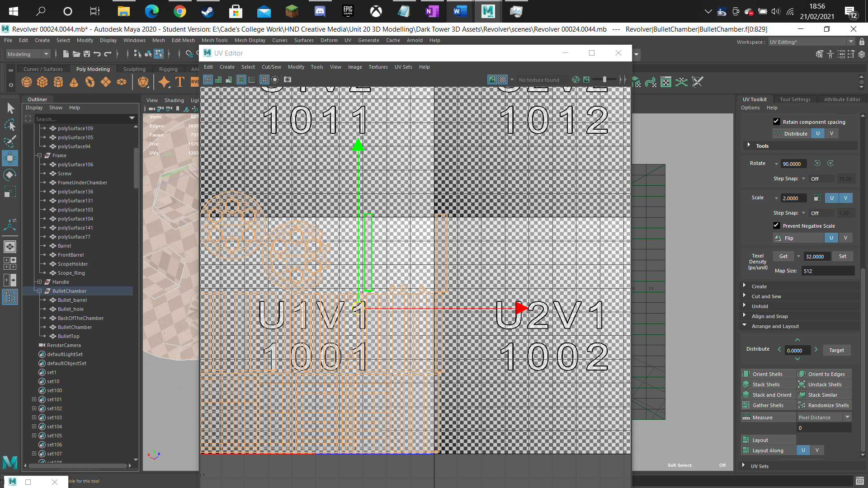The height and width of the screenshot is (488, 868).
Task: Uncheck Retain component spacing
Action: click(776, 122)
